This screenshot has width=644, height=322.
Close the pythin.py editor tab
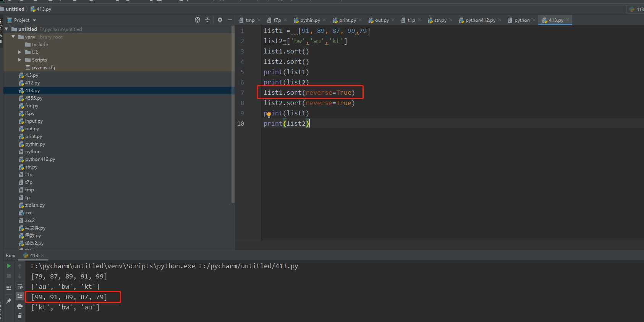(324, 20)
